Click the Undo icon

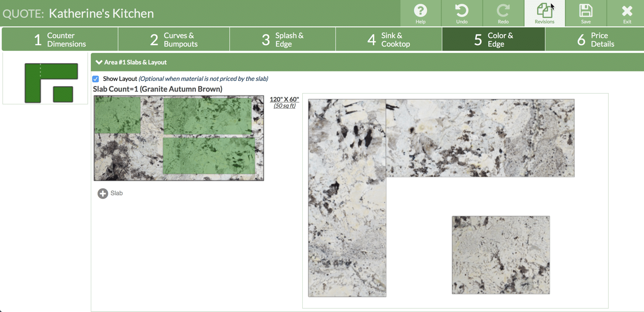[x=462, y=12]
